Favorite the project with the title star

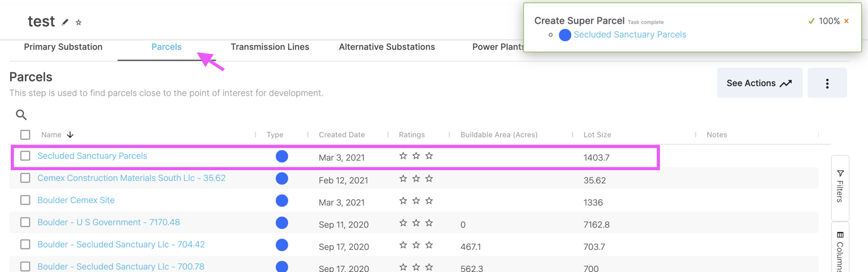click(79, 22)
